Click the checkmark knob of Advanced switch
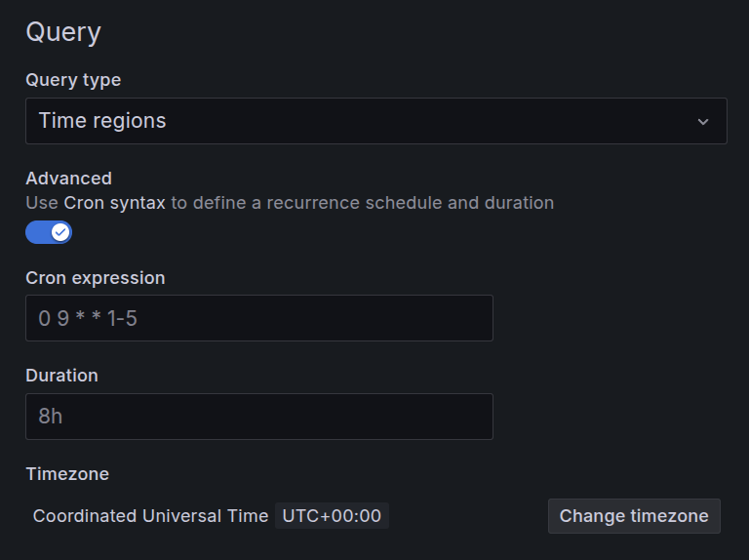 pyautogui.click(x=60, y=232)
